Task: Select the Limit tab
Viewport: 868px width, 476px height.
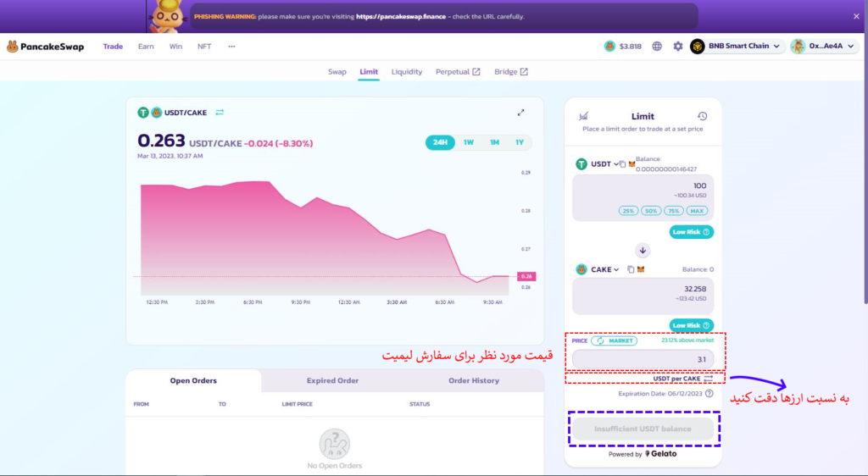Action: 369,72
